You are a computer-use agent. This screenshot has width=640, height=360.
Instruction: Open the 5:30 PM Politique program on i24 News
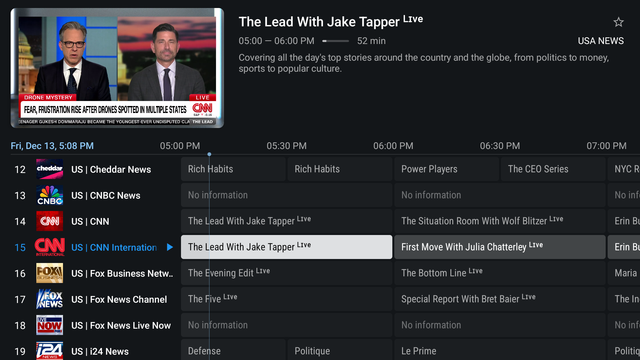340,350
